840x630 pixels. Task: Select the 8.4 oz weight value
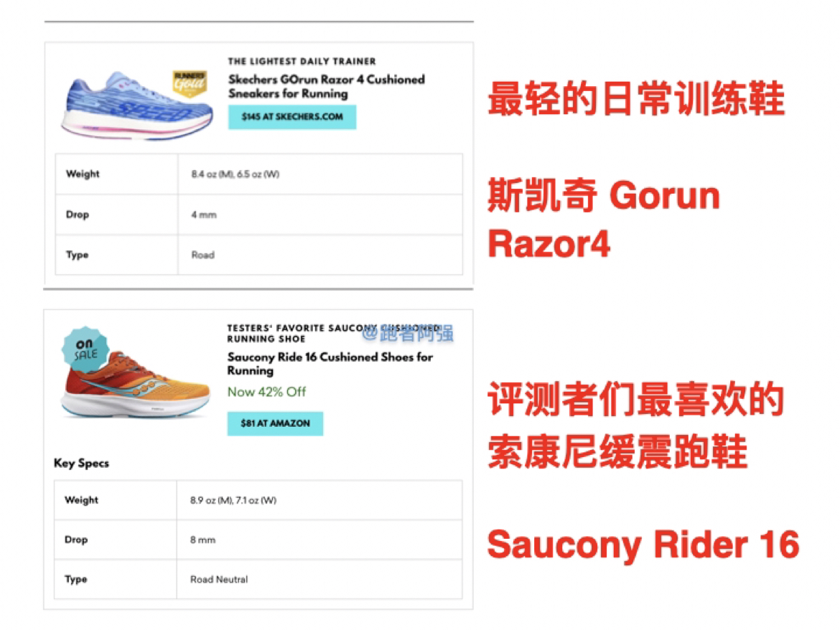tap(235, 174)
